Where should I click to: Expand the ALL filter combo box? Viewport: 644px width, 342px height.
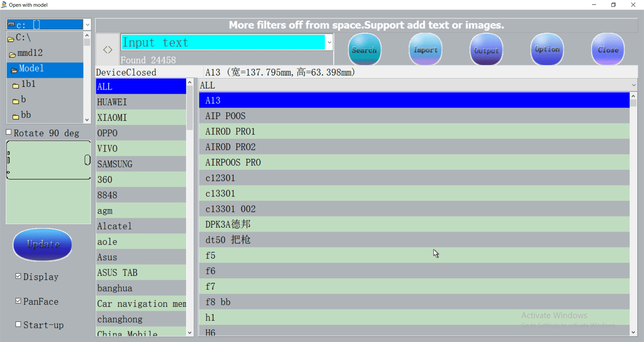point(418,85)
